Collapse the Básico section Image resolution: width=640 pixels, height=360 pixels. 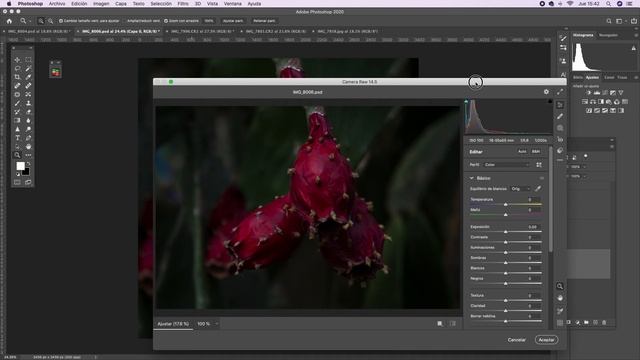[471, 178]
